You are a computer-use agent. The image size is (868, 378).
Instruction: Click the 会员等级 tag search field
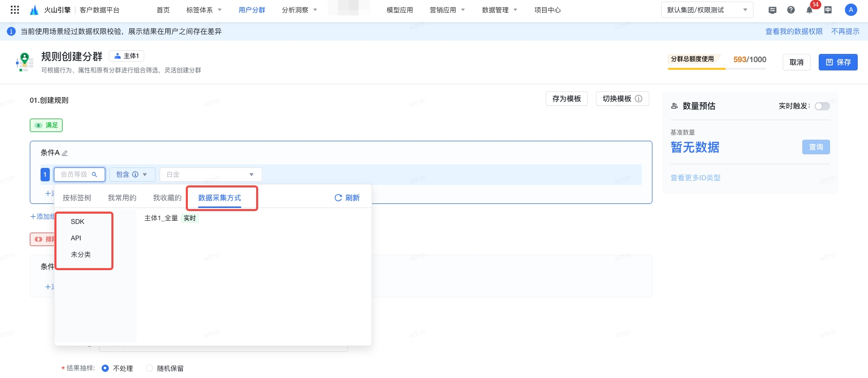click(80, 175)
